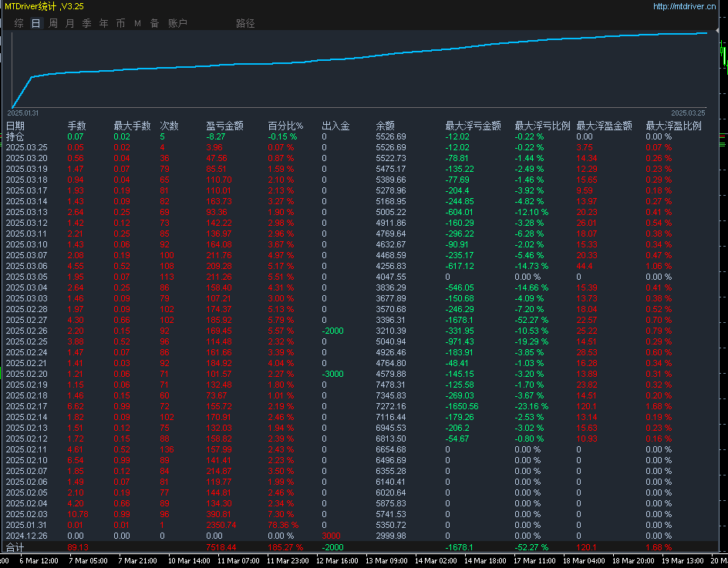This screenshot has width=728, height=568.
Task: Click the 合计 total row label
Action: pos(15,547)
